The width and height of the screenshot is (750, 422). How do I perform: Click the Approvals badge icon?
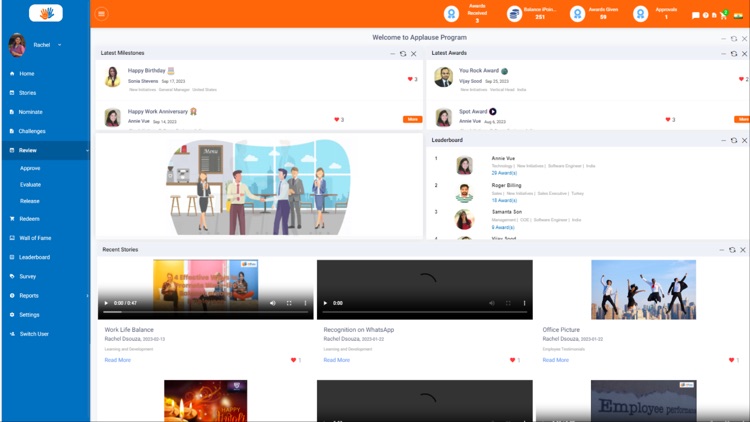click(x=640, y=14)
